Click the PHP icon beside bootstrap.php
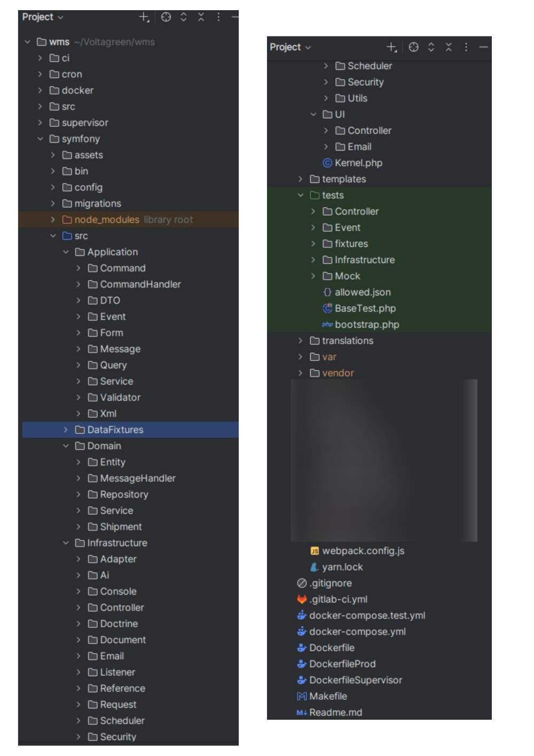Image resolution: width=534 pixels, height=756 pixels. 327,324
